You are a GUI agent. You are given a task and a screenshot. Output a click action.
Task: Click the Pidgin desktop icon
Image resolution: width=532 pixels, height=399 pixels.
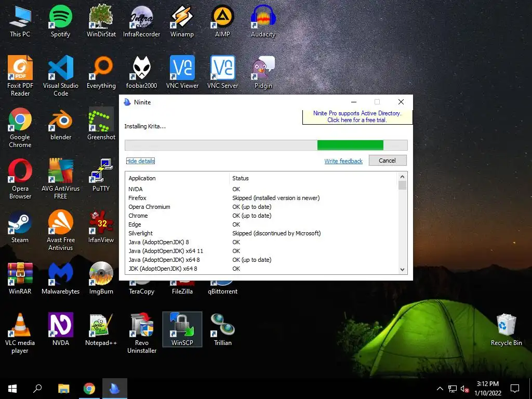click(263, 73)
